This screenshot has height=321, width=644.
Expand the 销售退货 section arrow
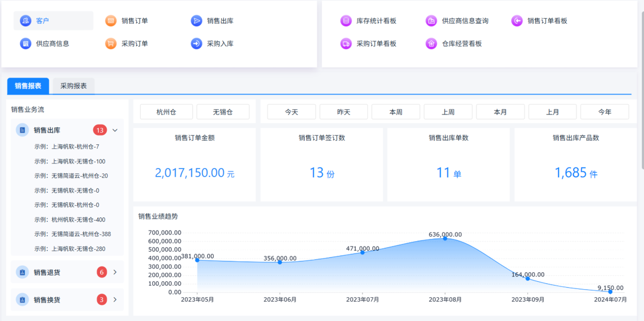click(114, 272)
